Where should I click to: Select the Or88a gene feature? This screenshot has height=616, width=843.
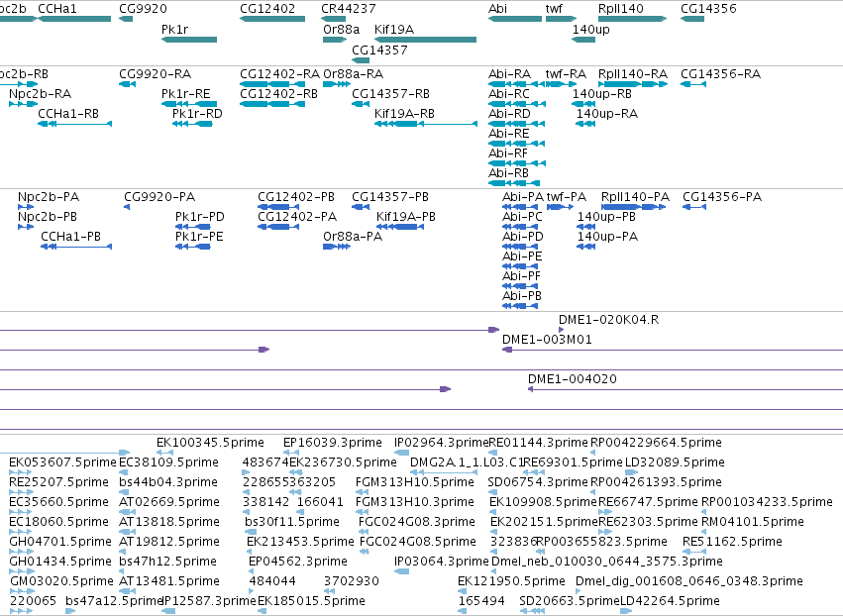tap(335, 40)
